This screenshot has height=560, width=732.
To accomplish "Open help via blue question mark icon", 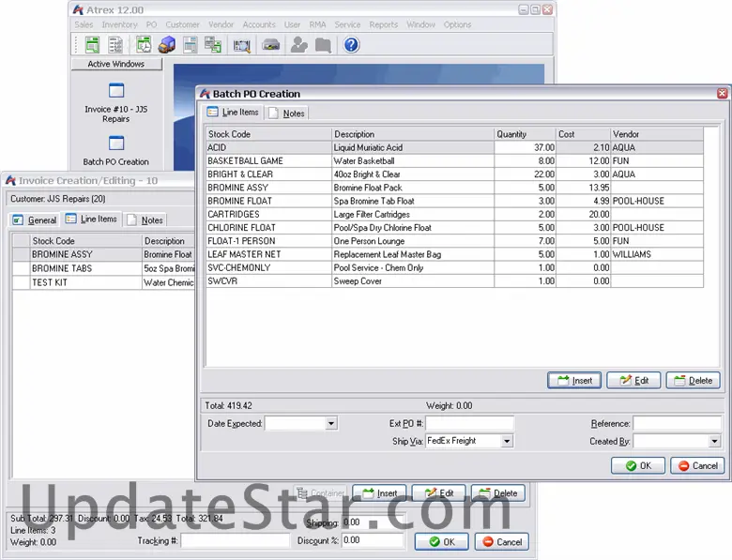I will (x=351, y=45).
